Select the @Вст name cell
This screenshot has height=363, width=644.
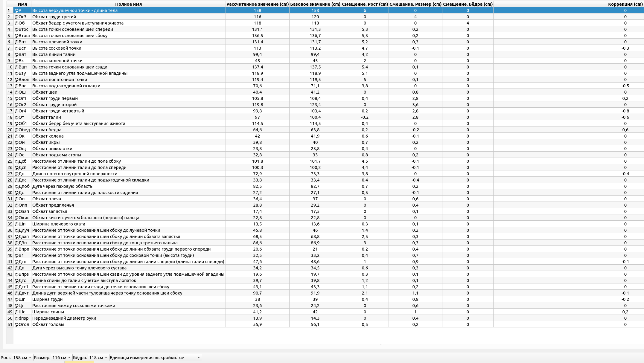(22, 48)
